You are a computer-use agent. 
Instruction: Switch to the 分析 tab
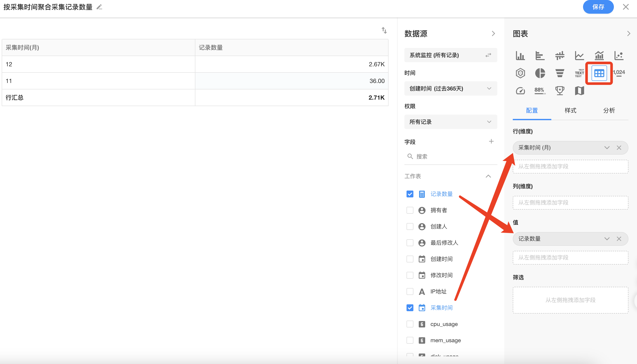[609, 111]
